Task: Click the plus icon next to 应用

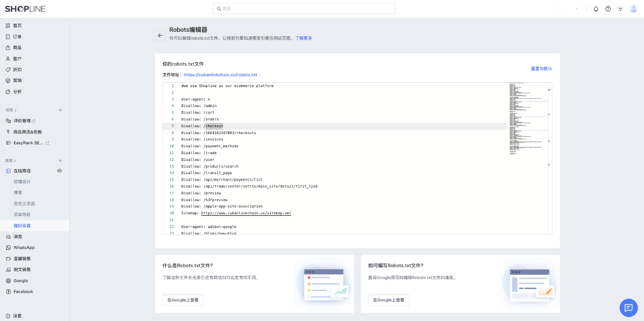Action: (60, 110)
